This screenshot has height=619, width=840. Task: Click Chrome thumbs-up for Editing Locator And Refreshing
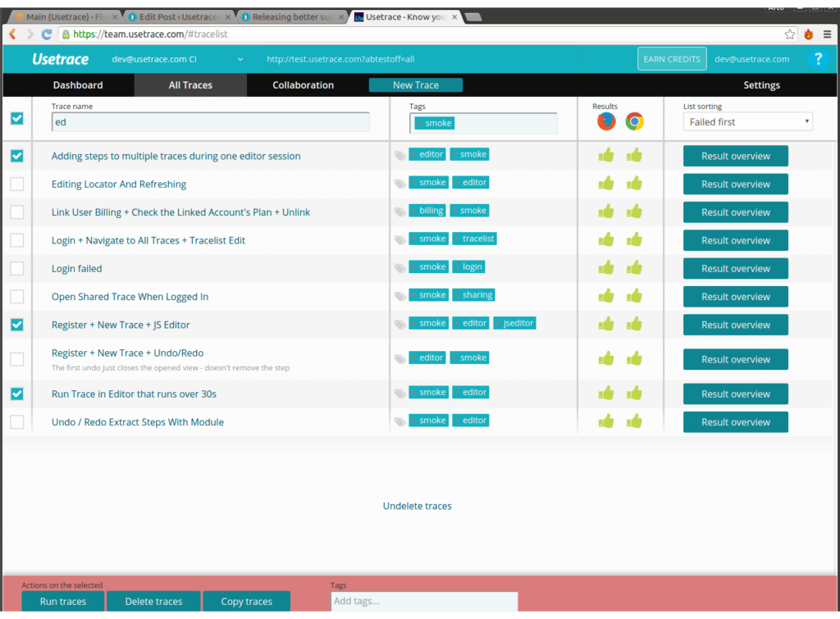634,184
